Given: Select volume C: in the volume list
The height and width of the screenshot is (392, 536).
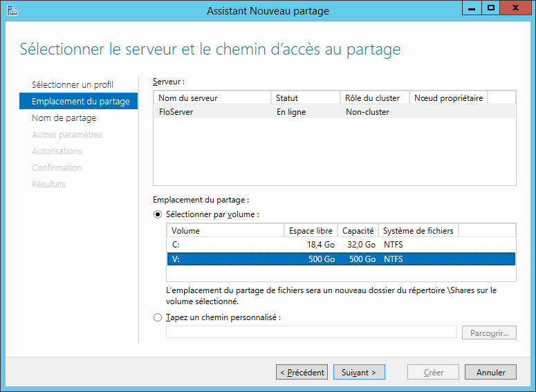Looking at the screenshot, I should pyautogui.click(x=277, y=245).
